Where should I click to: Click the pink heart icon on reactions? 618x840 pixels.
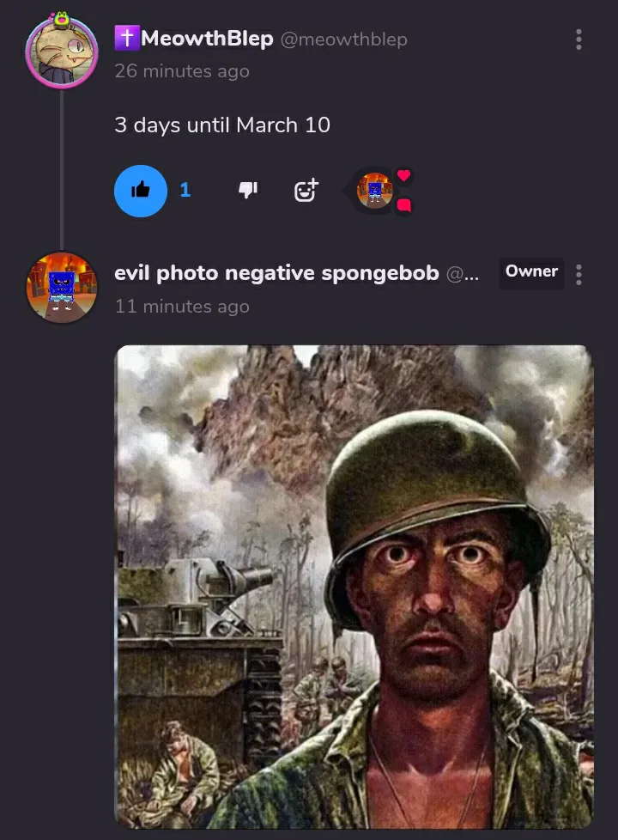point(404,176)
